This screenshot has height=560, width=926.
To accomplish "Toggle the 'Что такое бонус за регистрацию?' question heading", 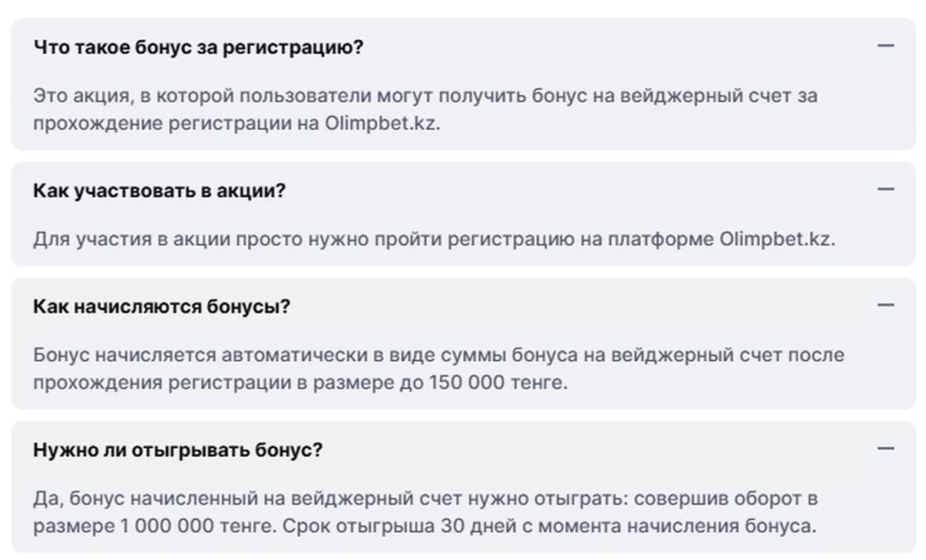I will (x=198, y=47).
